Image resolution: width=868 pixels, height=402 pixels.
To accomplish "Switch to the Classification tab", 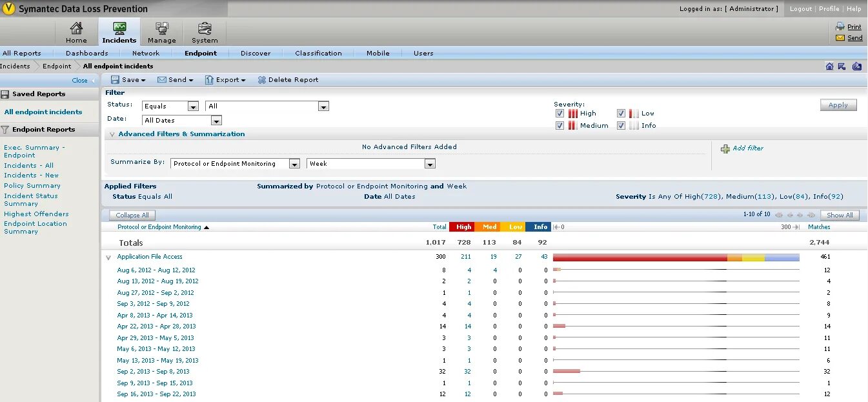I will pos(318,54).
